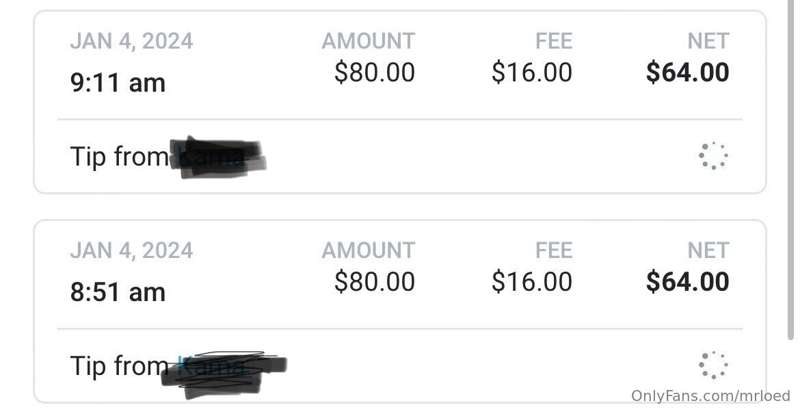Click the $80.00 amount of the 9:11 am tip
This screenshot has height=414, width=800.
(x=374, y=72)
